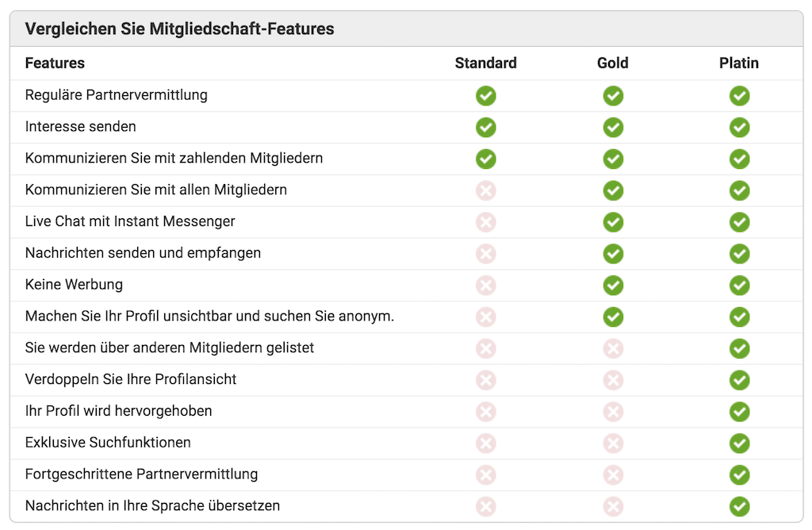Click Standard X for Keine Werbung
812x530 pixels.
coord(486,286)
